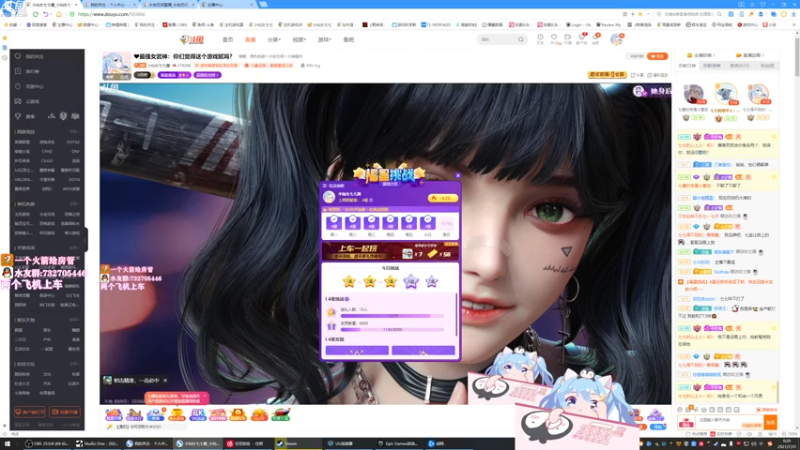
Task: Expand the 分类 category dropdown
Action: 274,40
